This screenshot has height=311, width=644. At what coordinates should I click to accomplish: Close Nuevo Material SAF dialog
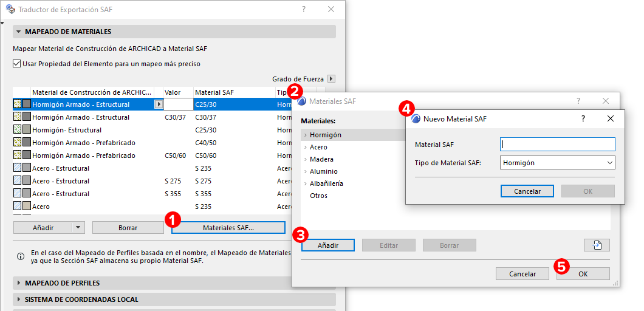(611, 118)
